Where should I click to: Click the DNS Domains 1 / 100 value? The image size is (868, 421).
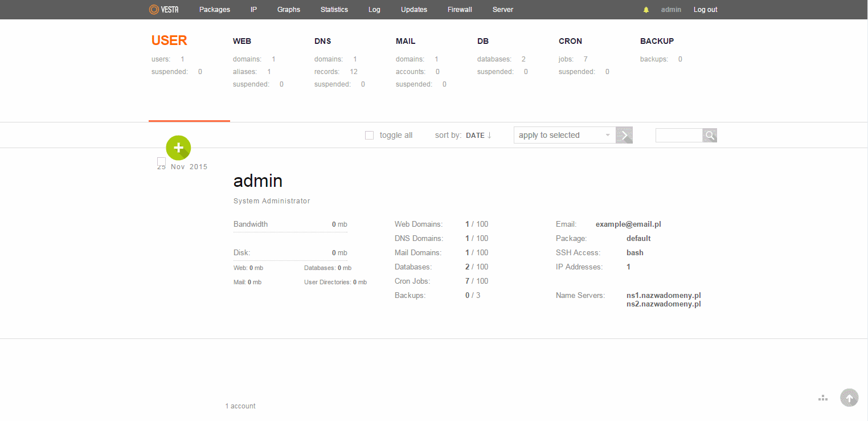(x=477, y=239)
